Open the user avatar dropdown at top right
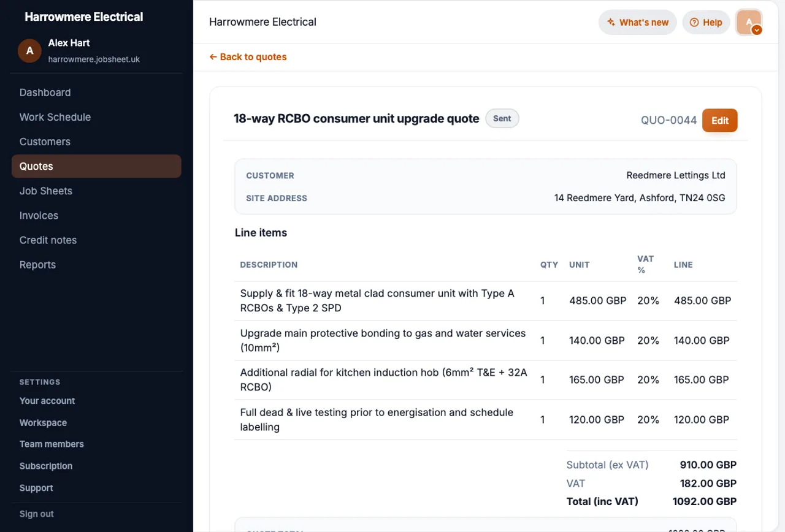This screenshot has width=785, height=532. [x=749, y=23]
